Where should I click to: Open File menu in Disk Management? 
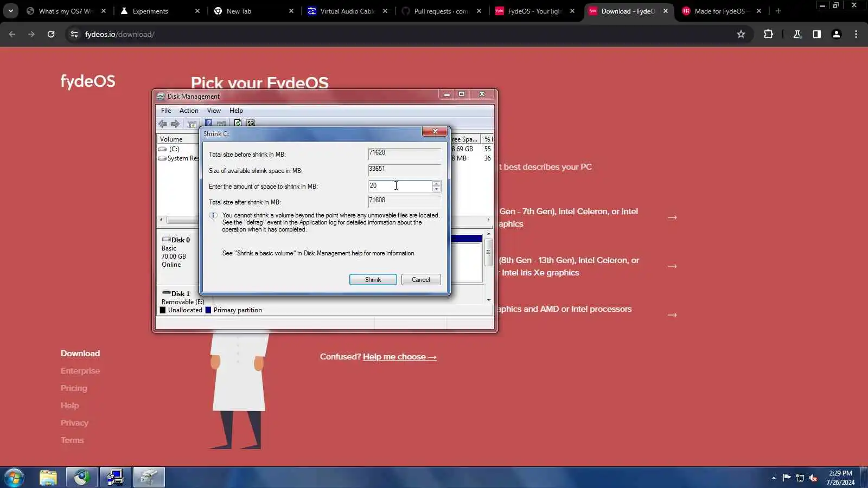click(x=166, y=111)
